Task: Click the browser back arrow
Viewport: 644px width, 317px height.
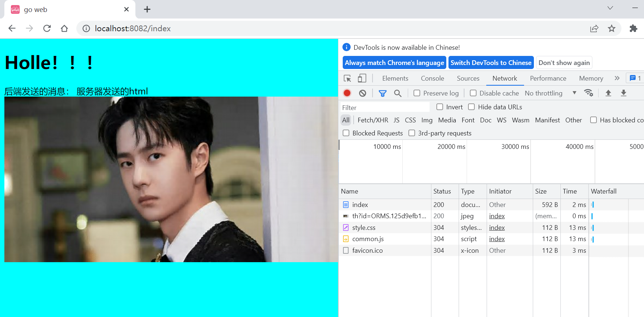Action: point(12,28)
